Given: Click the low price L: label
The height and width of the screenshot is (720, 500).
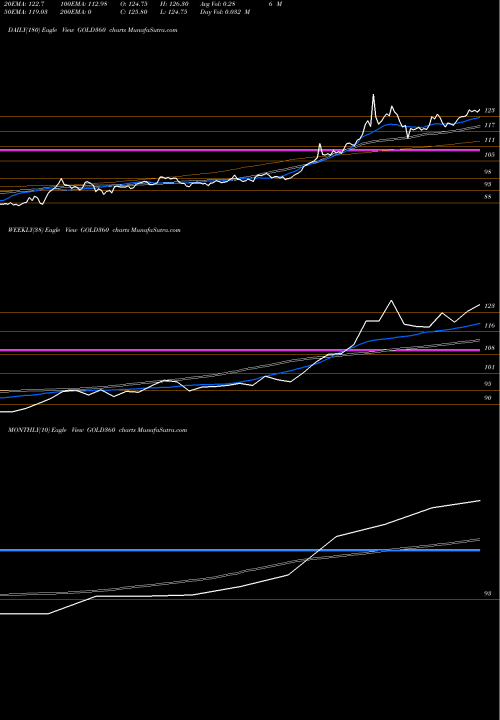Looking at the screenshot, I should [x=174, y=12].
